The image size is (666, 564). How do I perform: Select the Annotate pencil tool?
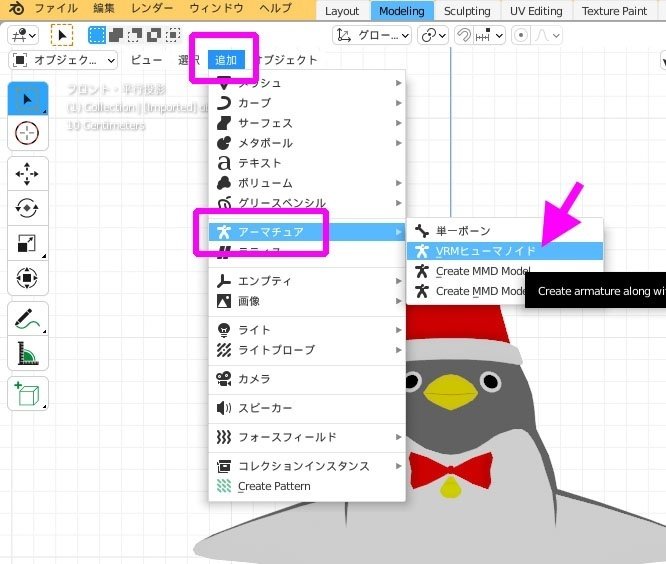tap(28, 319)
